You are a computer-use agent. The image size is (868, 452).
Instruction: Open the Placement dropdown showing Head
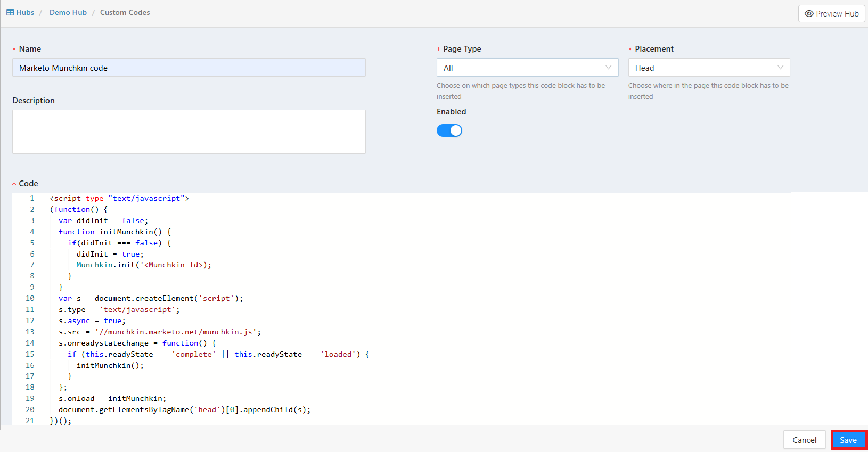[709, 68]
